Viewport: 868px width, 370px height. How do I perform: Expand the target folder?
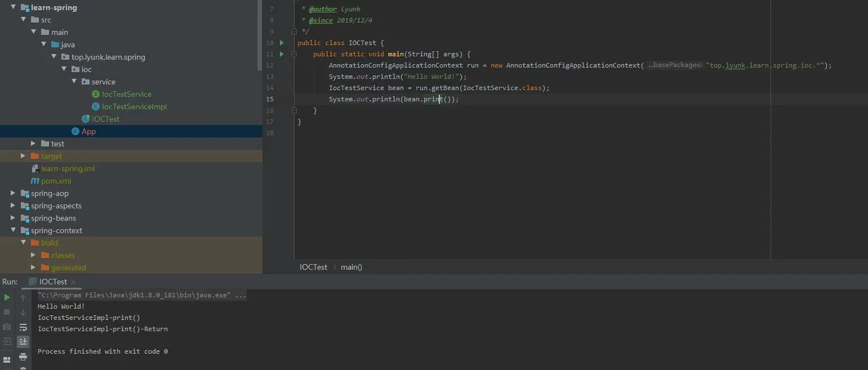(23, 156)
